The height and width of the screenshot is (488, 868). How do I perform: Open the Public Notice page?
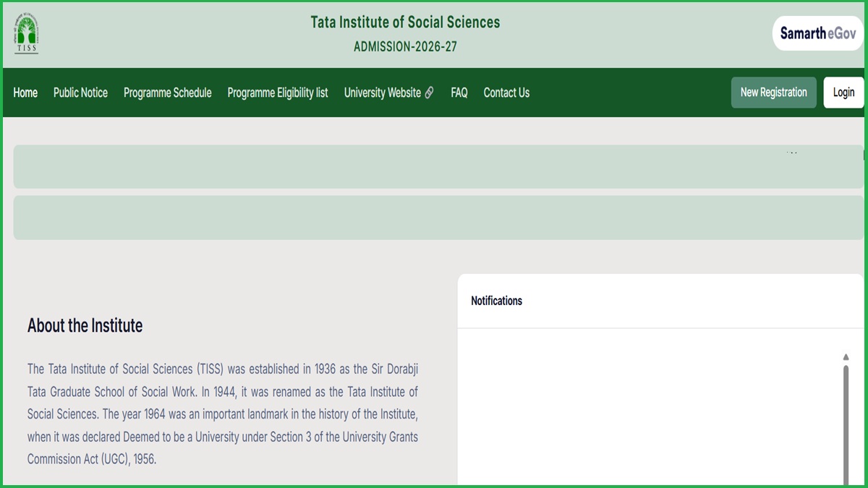click(80, 93)
